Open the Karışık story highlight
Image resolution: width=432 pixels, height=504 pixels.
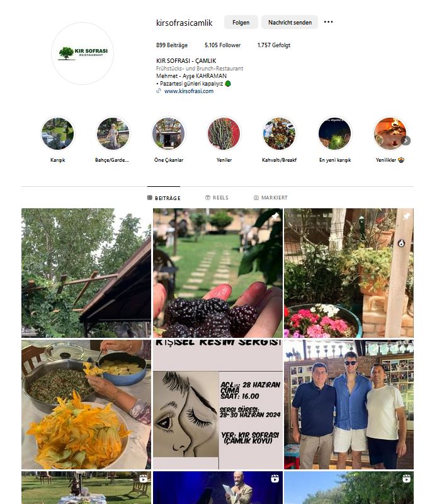[58, 133]
